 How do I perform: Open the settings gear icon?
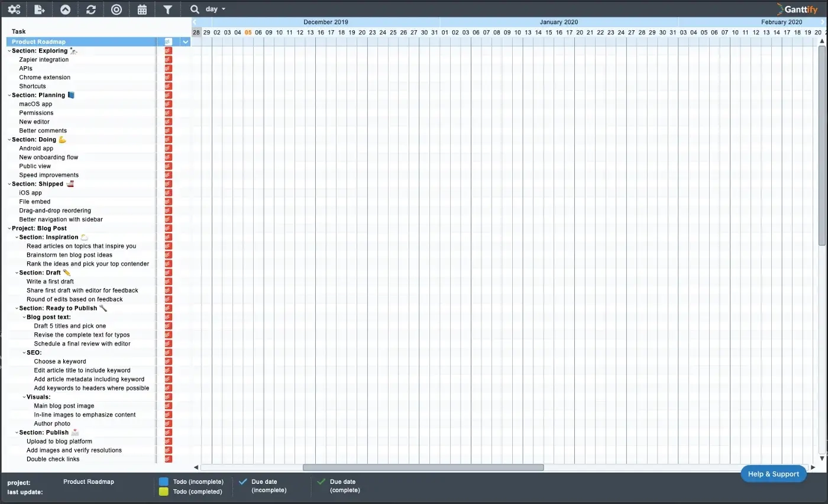pos(14,9)
